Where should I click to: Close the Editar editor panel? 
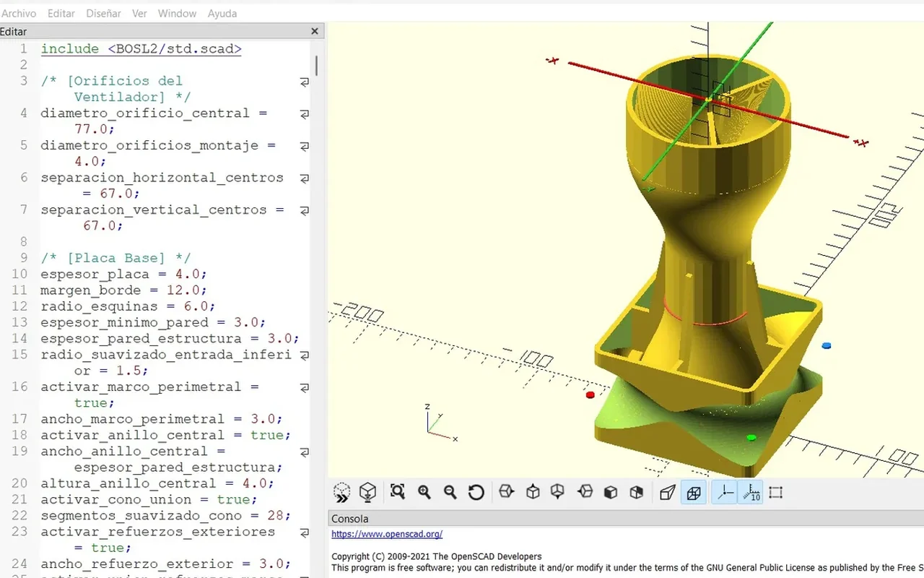(x=315, y=31)
